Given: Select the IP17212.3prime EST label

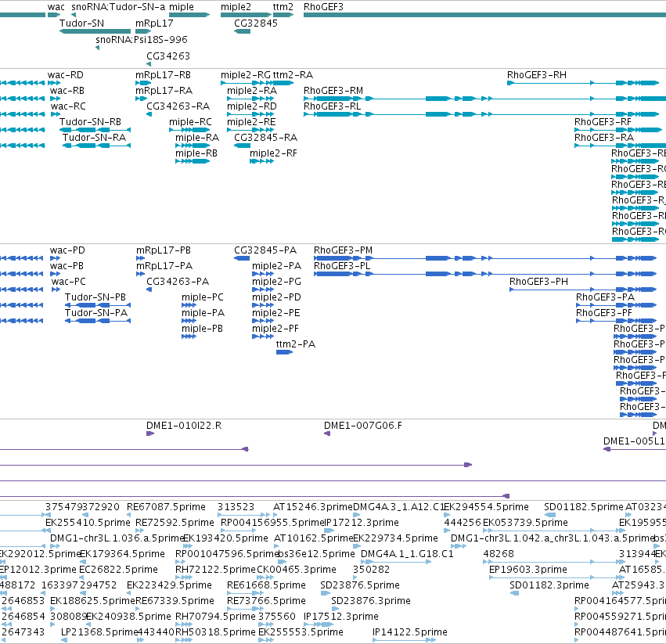Looking at the screenshot, I should pos(362,523).
